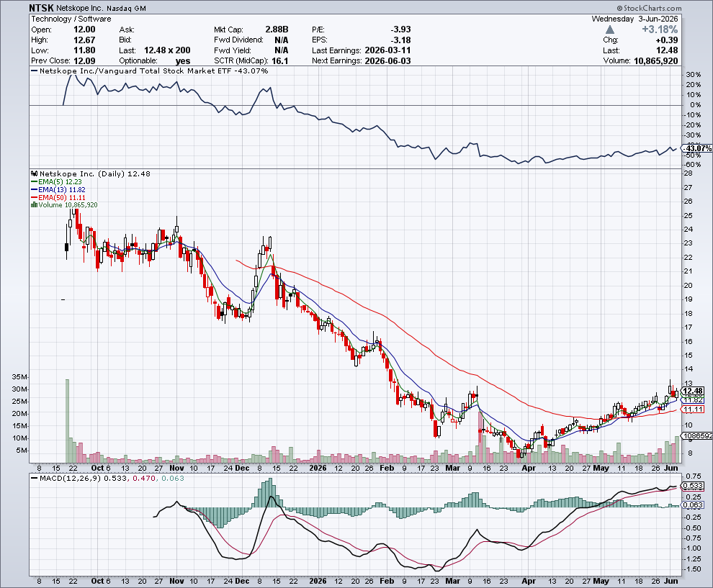
Task: Click the -43.07% relative strength end label
Action: [x=698, y=148]
